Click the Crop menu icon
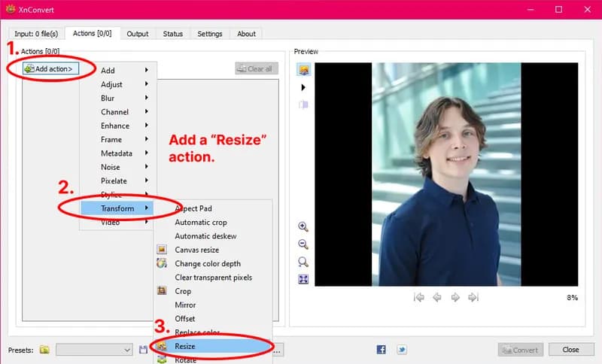Screen dimensions: 602x364 tap(162, 291)
